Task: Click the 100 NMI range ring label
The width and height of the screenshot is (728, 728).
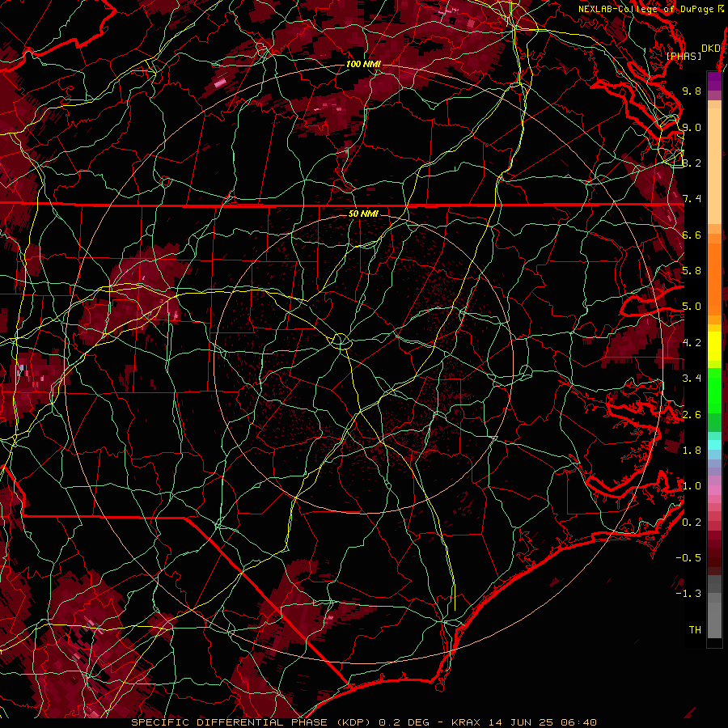Action: pos(363,64)
